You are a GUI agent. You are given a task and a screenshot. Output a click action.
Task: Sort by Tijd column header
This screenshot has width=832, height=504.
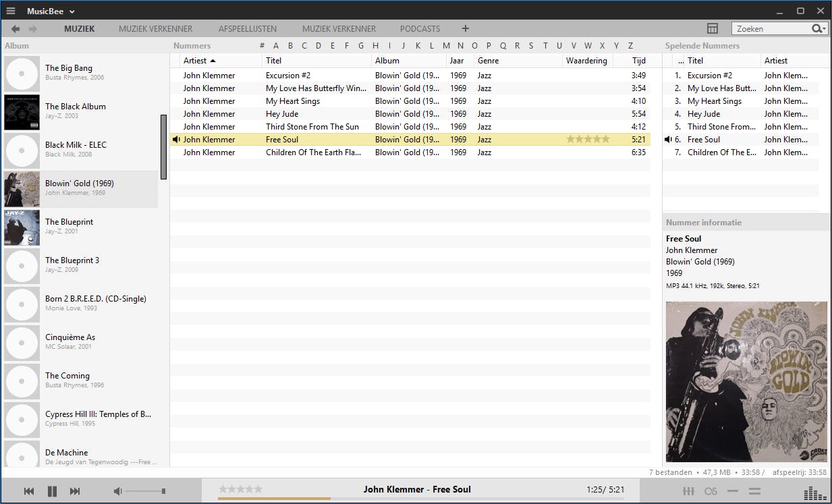tap(632, 61)
